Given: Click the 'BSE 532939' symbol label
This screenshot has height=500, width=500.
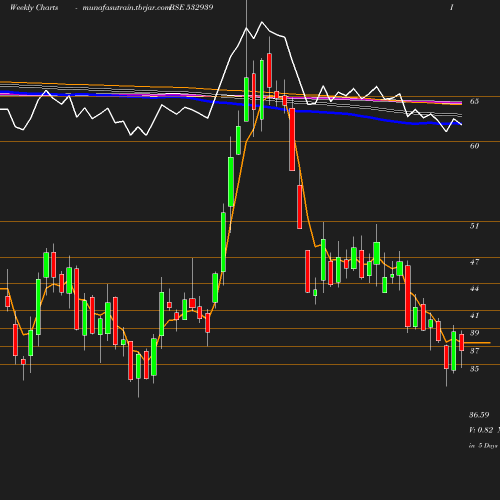Looking at the screenshot, I should click(x=192, y=7).
